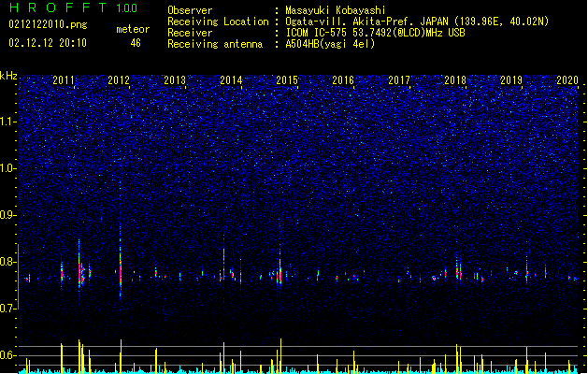Click the 0.8 kHz axis label

click(x=8, y=262)
